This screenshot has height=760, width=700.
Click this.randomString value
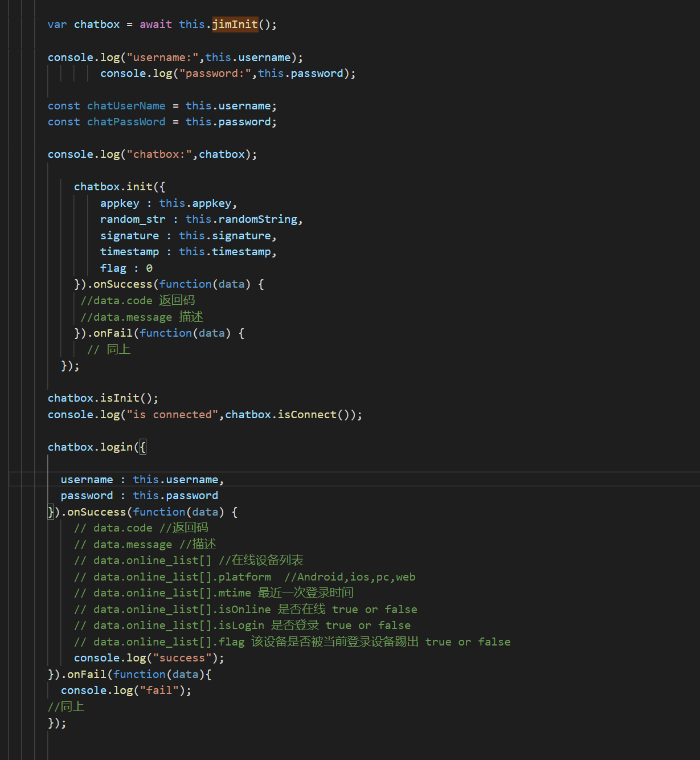pos(241,219)
